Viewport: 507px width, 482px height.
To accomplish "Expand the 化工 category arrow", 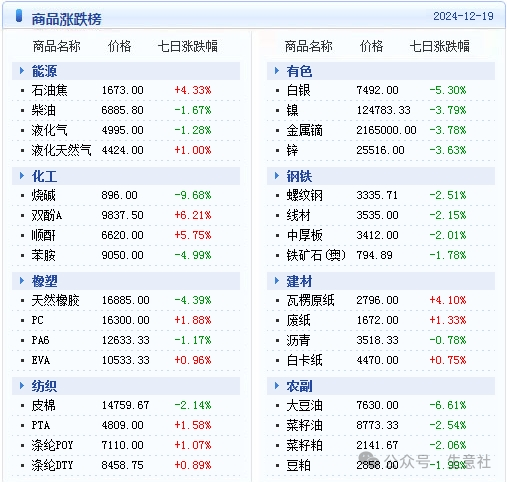I will (x=22, y=176).
